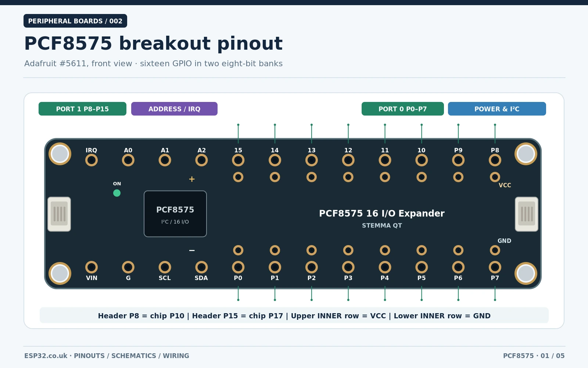
Task: Click the A0 address pin pad
Action: click(128, 160)
